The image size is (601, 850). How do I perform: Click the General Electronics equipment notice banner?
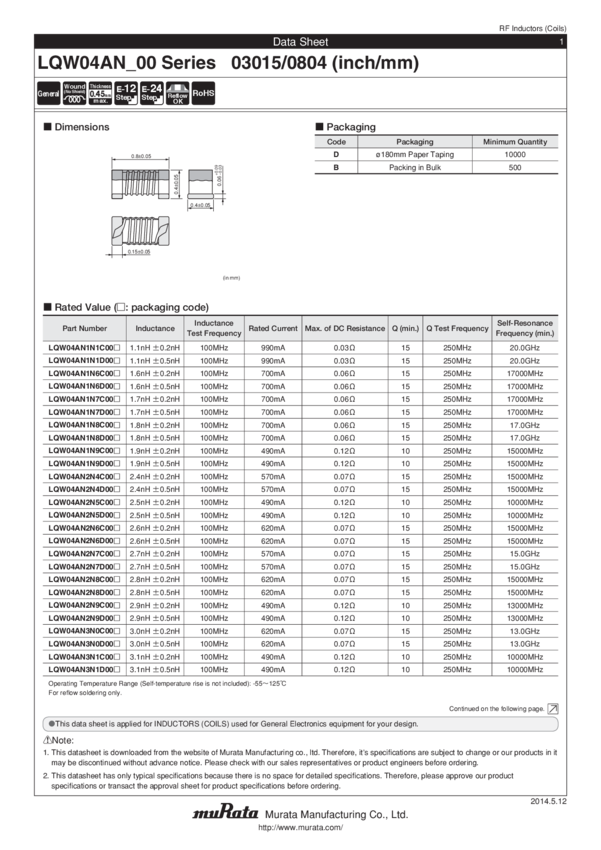coord(300,724)
